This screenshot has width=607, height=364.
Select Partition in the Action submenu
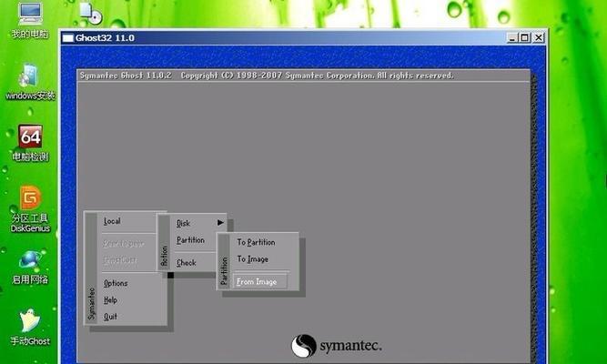(190, 240)
